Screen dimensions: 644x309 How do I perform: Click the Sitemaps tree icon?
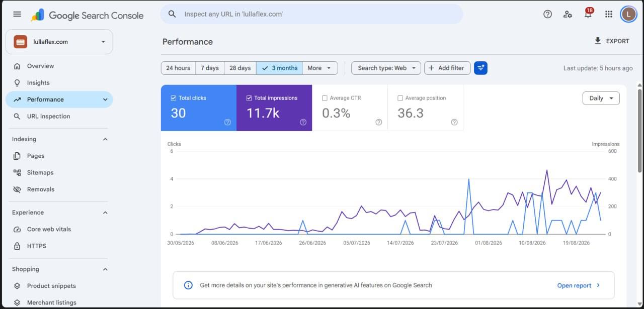[17, 172]
